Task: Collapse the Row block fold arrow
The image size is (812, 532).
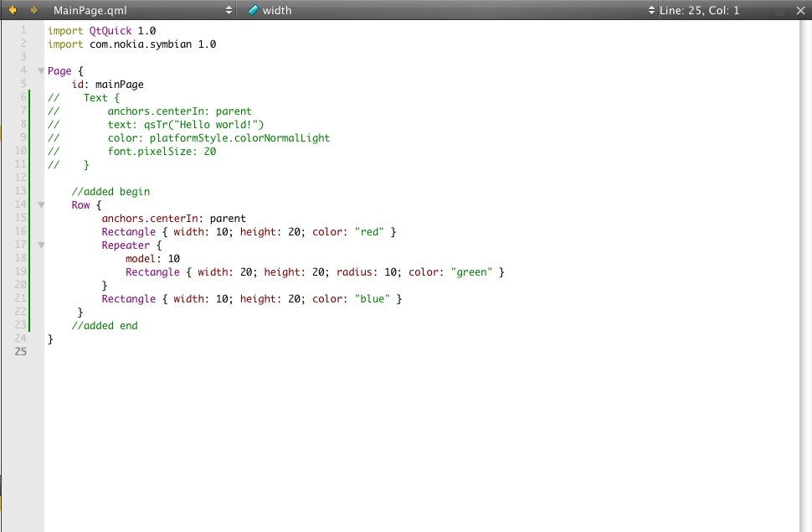Action: tap(41, 204)
